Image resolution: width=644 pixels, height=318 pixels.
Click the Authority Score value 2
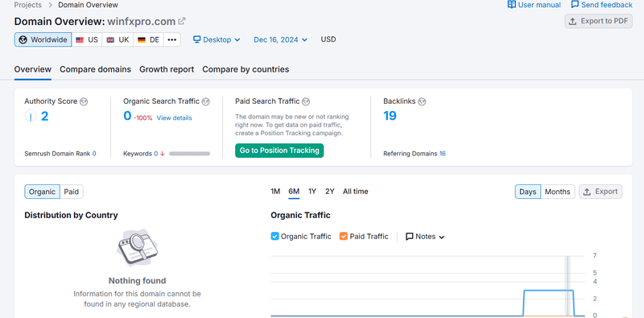pos(44,116)
